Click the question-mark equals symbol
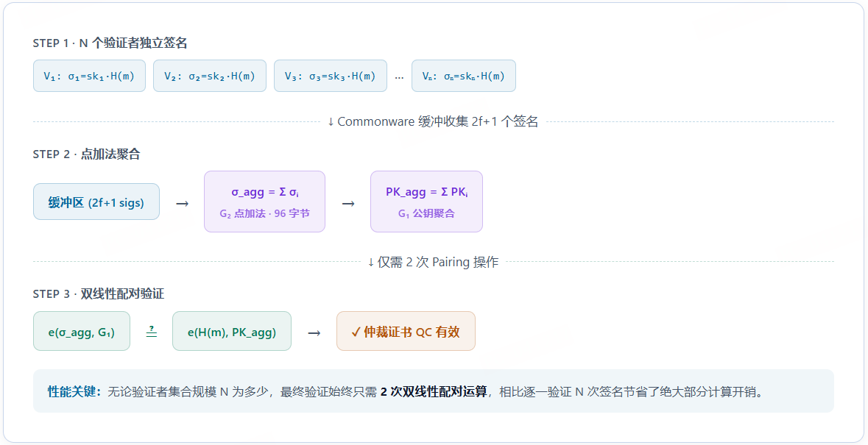This screenshot has width=868, height=445. click(x=152, y=331)
